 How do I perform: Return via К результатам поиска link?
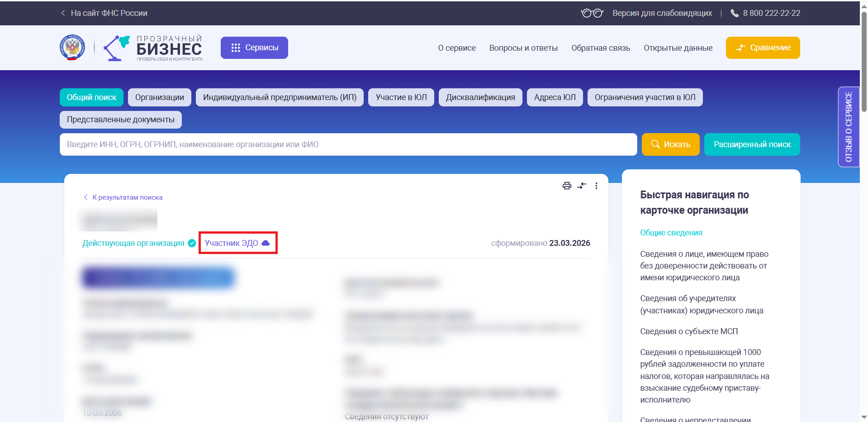click(x=123, y=197)
